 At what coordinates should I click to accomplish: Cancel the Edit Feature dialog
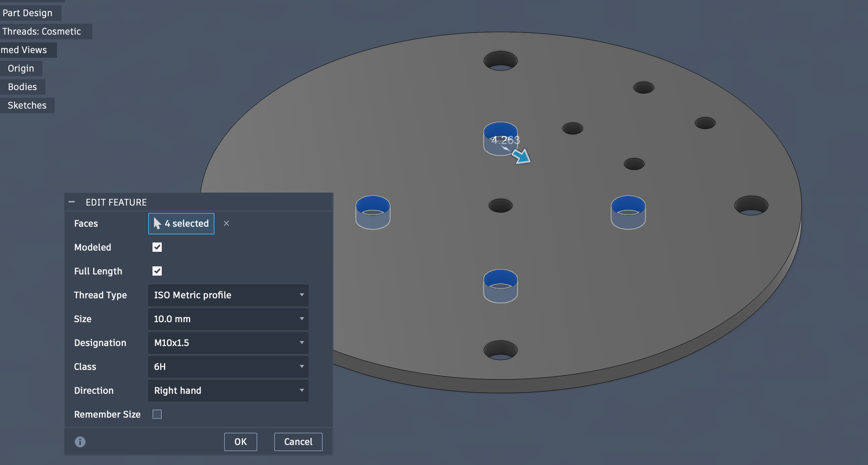point(298,442)
